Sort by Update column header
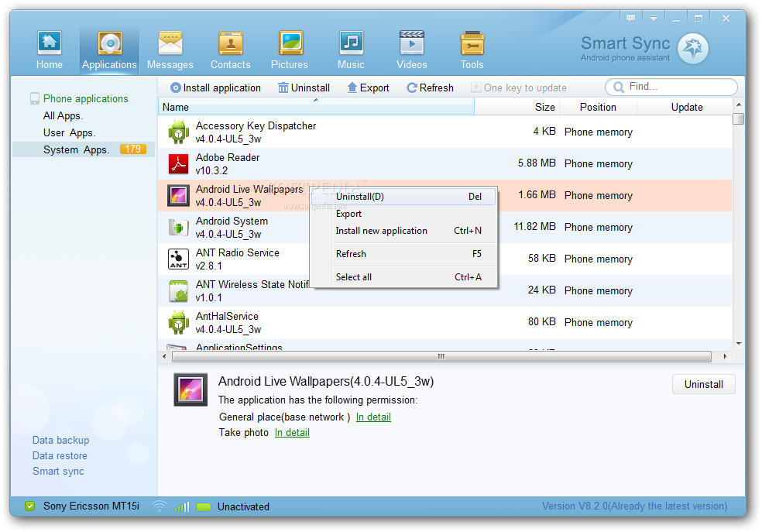 [x=685, y=107]
